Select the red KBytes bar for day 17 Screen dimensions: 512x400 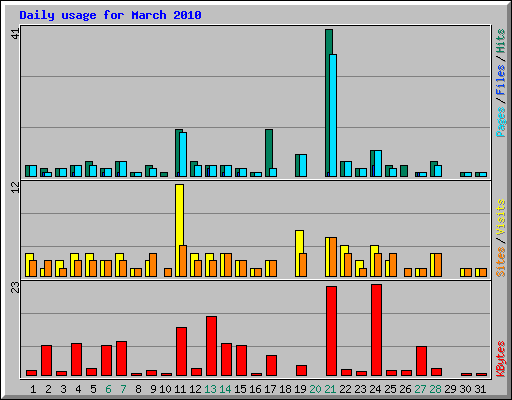[271, 365]
